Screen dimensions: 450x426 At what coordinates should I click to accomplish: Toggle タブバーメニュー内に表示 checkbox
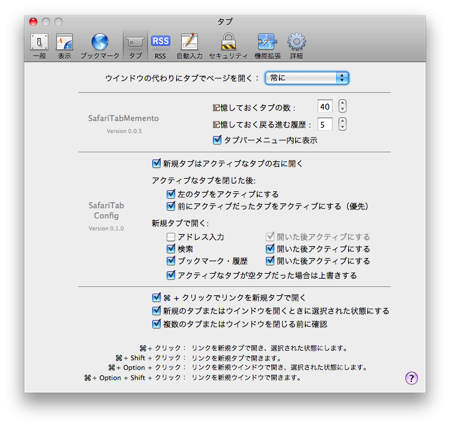[217, 140]
